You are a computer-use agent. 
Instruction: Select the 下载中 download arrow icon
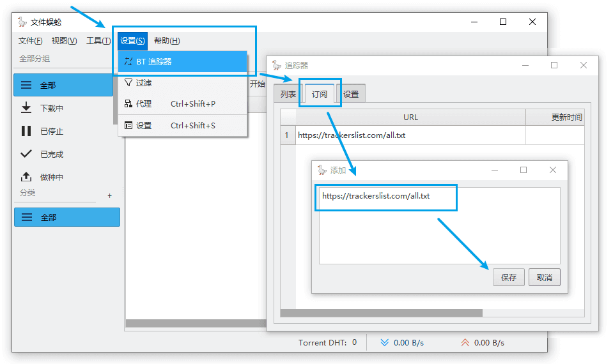coord(26,108)
